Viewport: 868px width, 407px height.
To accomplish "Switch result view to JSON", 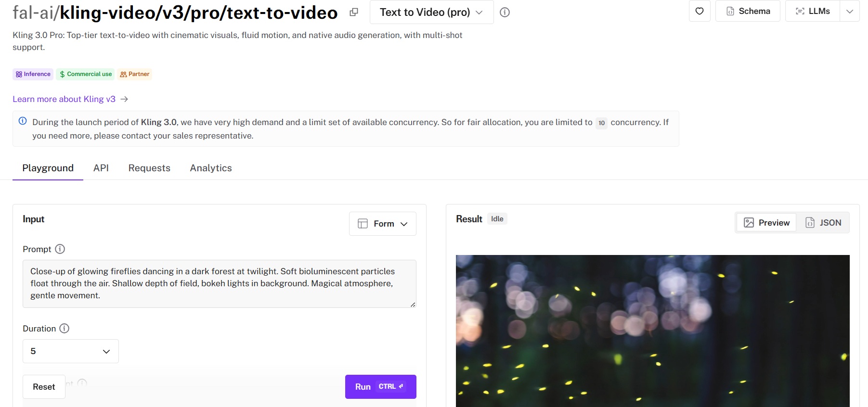I will pyautogui.click(x=823, y=223).
